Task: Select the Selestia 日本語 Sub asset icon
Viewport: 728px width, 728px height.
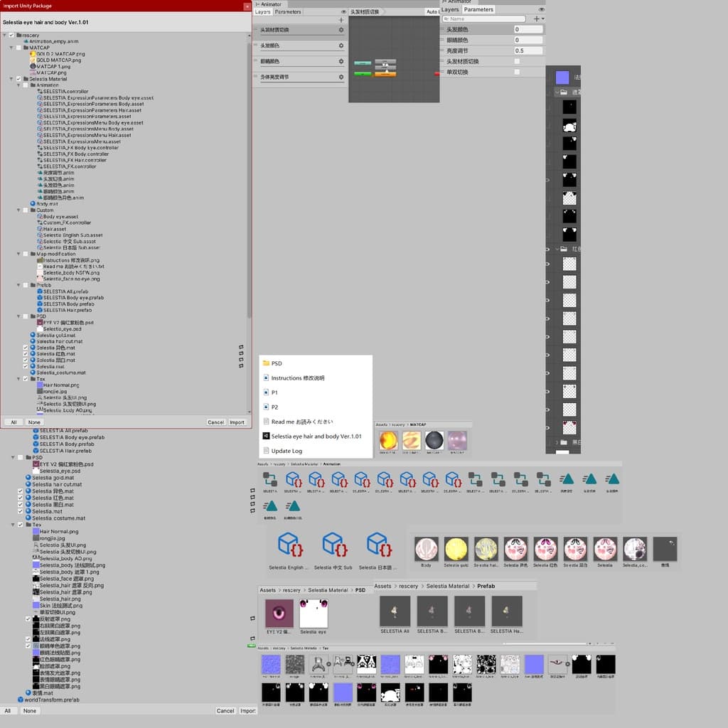Action: pyautogui.click(x=380, y=545)
